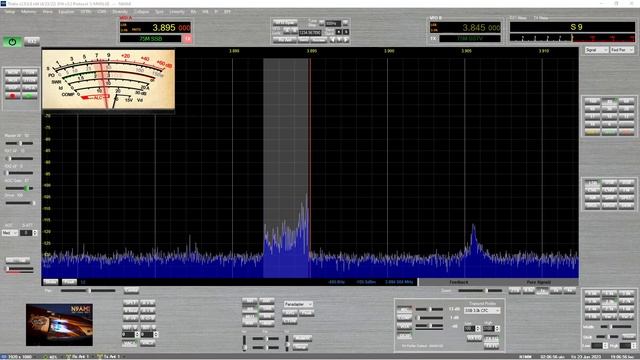Screen dimensions: 640x360
Task: Click the VFO B frequency 3.845 000
Action: (481, 28)
